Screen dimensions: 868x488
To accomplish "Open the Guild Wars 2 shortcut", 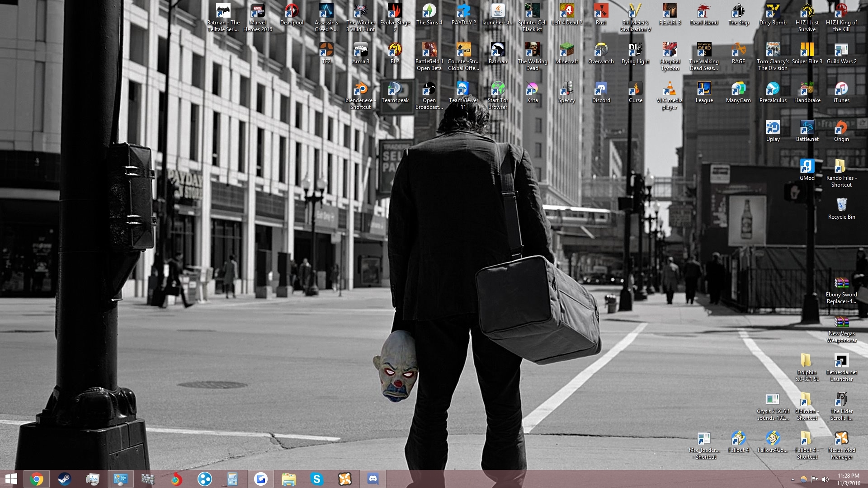I will [841, 54].
